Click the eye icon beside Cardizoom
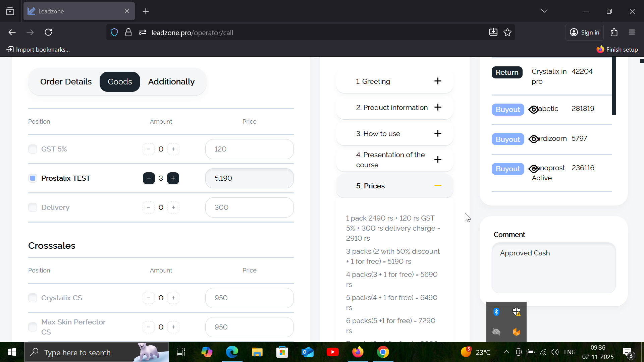 (x=534, y=139)
